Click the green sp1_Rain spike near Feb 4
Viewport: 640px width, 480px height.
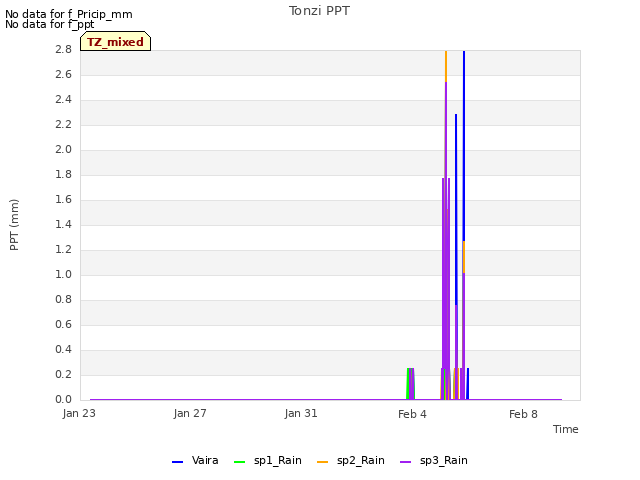[408, 384]
